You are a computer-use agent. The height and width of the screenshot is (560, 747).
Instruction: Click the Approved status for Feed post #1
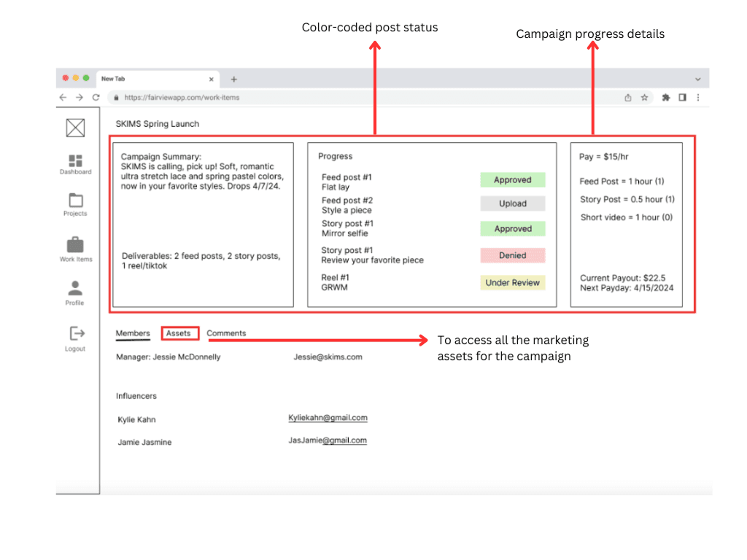[x=513, y=180]
